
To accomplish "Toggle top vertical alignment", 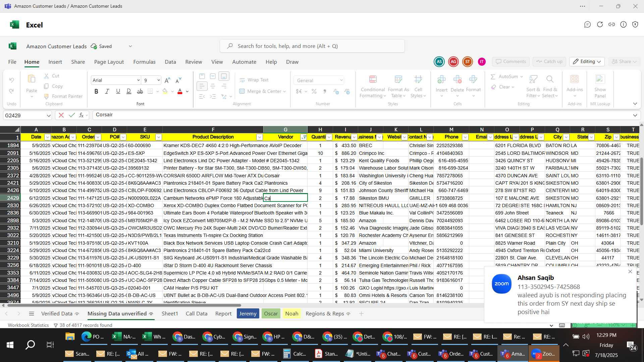I will 202,76.
